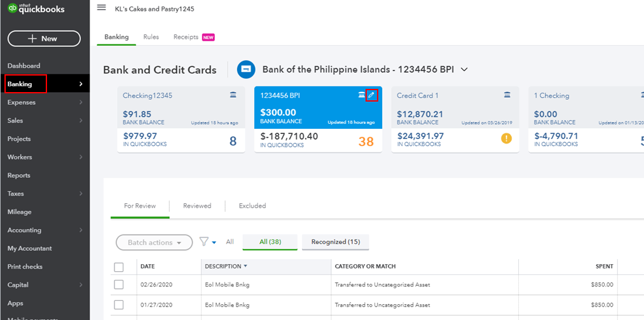Open the hamburger menu icon

(102, 8)
